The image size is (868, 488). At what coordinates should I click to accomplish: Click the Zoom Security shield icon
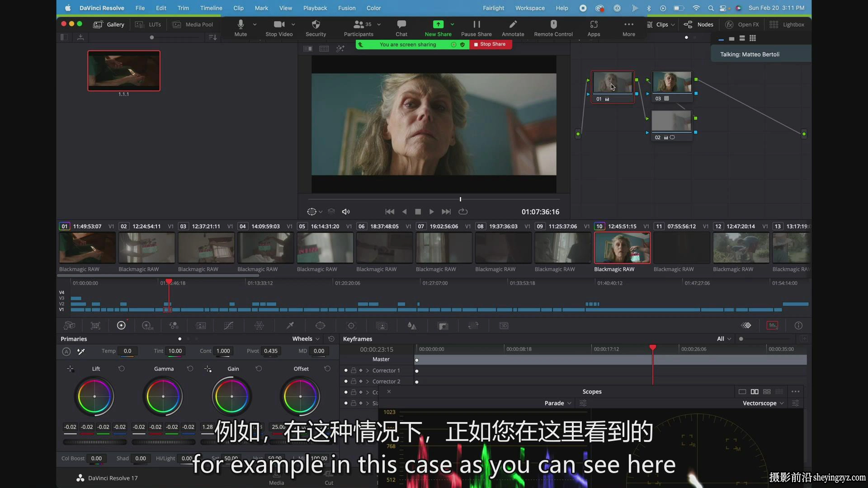316,24
